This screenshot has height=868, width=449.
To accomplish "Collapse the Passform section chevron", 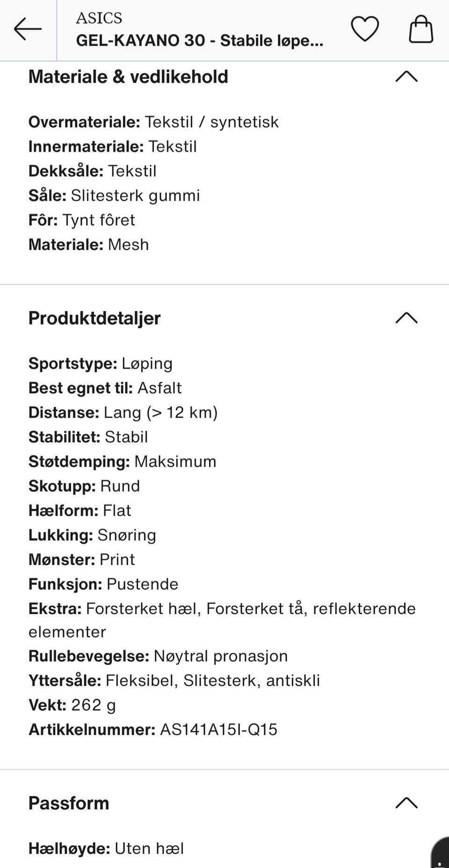I will pos(406,803).
